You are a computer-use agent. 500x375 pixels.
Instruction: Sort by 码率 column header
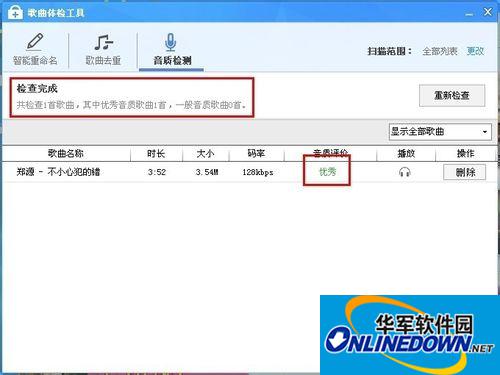click(x=256, y=153)
